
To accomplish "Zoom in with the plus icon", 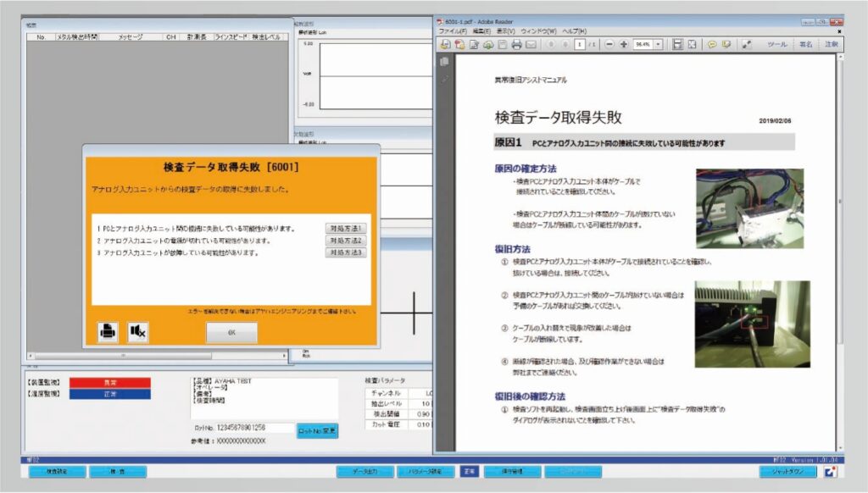I will 624,45.
